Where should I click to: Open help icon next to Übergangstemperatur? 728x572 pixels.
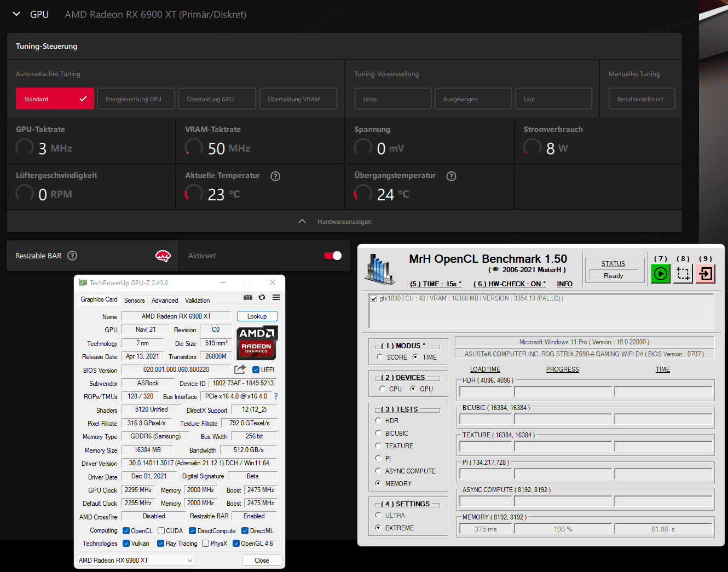click(451, 176)
